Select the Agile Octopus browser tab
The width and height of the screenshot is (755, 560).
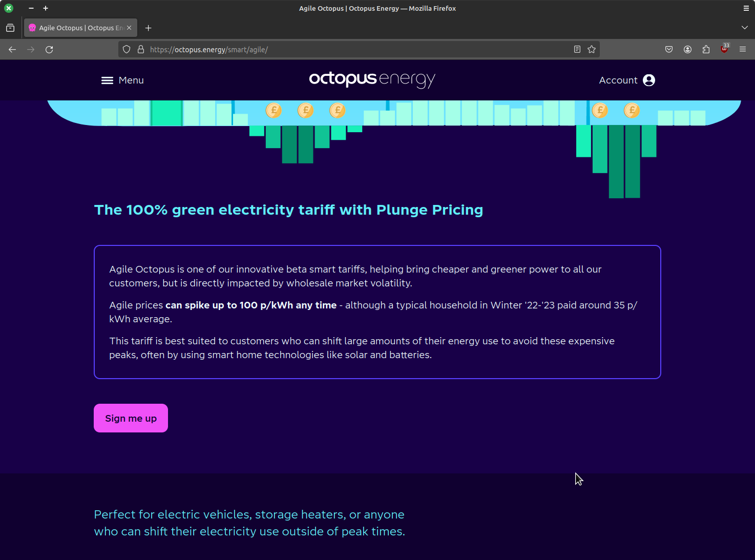(81, 28)
